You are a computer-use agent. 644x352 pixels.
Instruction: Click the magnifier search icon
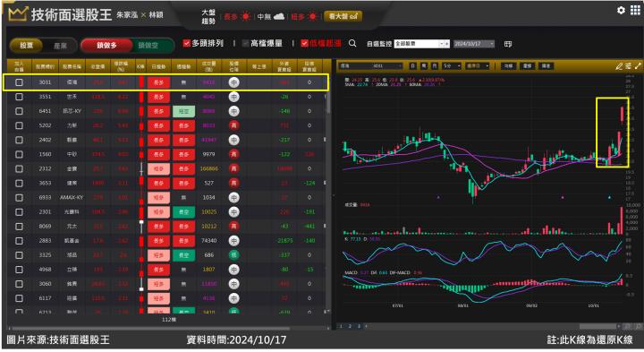[x=352, y=43]
